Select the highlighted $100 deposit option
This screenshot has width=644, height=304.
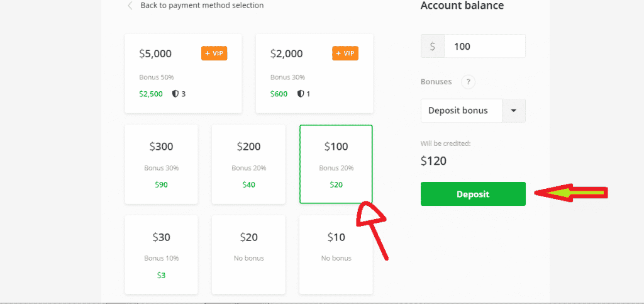[336, 164]
